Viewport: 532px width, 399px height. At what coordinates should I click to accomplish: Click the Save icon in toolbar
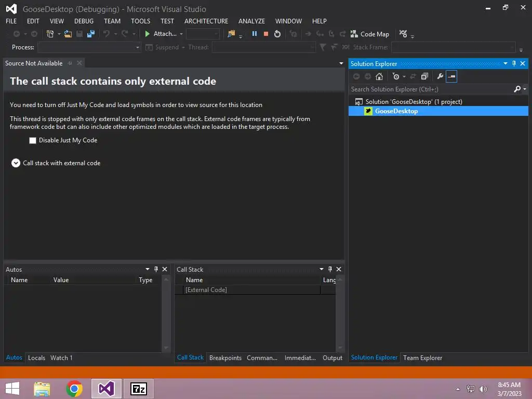click(79, 34)
